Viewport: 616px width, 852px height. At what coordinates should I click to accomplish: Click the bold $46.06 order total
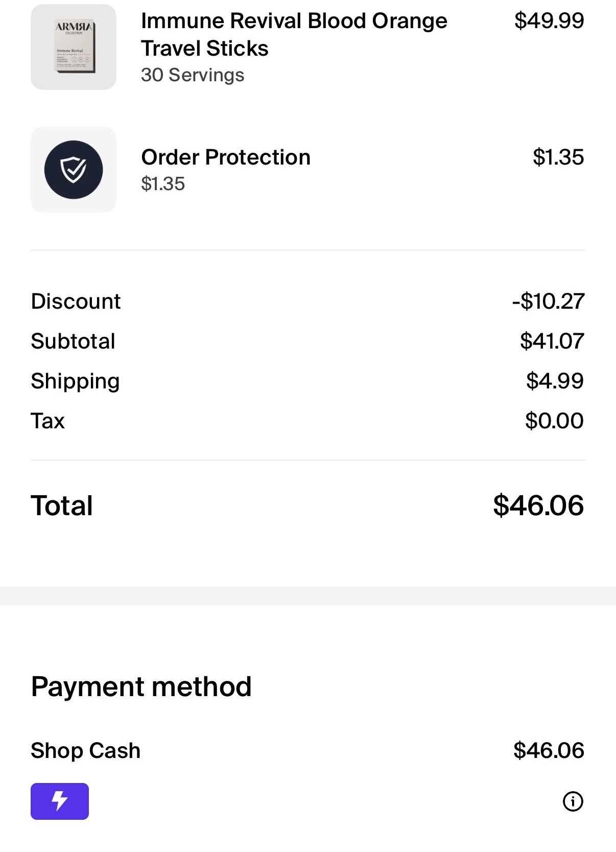(x=538, y=505)
